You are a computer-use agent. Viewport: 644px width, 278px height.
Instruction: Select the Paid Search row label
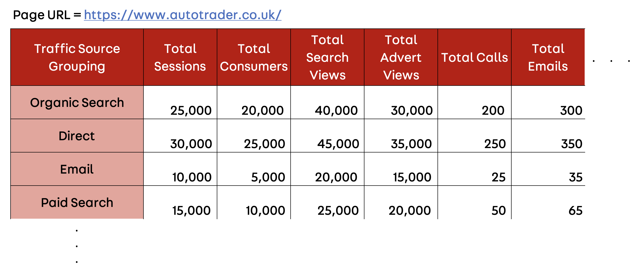[77, 202]
